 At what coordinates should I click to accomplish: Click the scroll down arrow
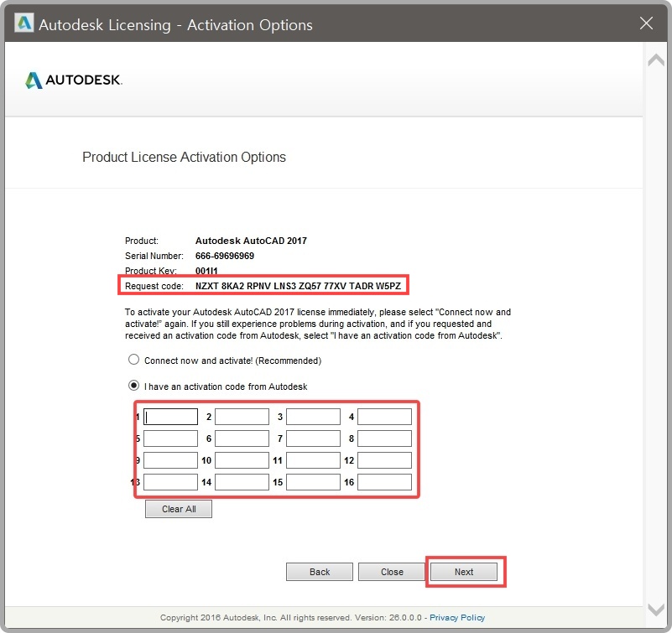[x=656, y=609]
